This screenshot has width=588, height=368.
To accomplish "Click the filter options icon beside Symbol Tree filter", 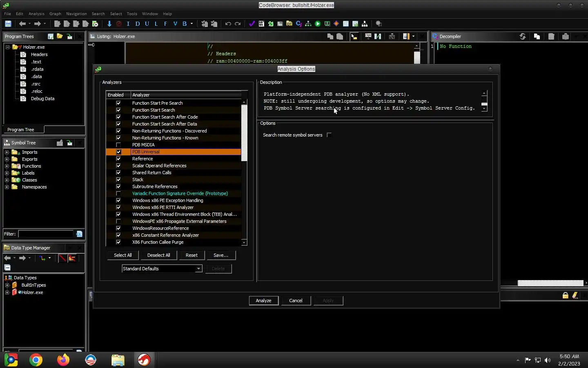I will click(79, 234).
